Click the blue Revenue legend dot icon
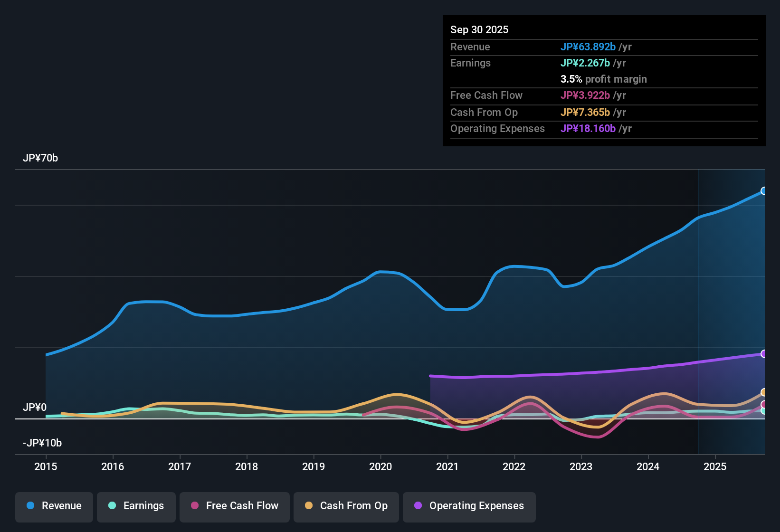This screenshot has height=532, width=780. [x=30, y=506]
